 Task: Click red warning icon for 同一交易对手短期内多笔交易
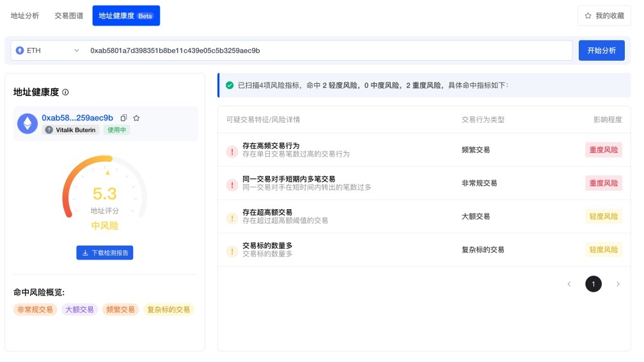[232, 185]
